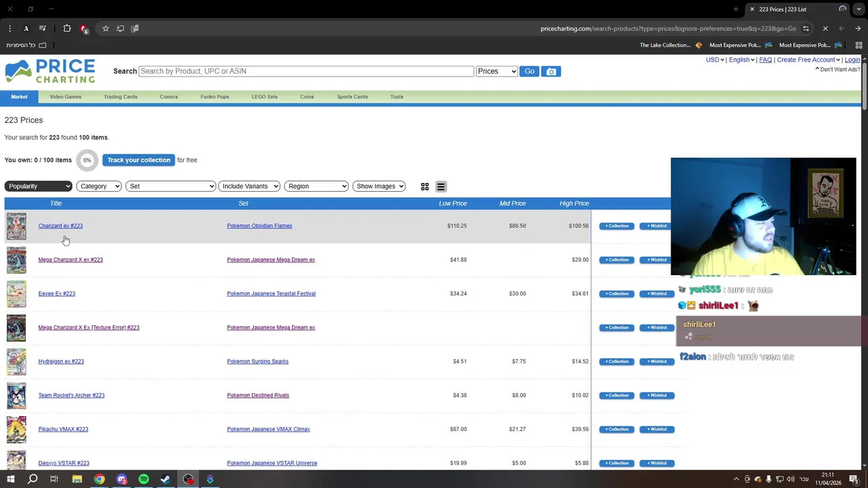Select the Funko Pops navigation tab
The height and width of the screenshot is (488, 868).
[214, 97]
